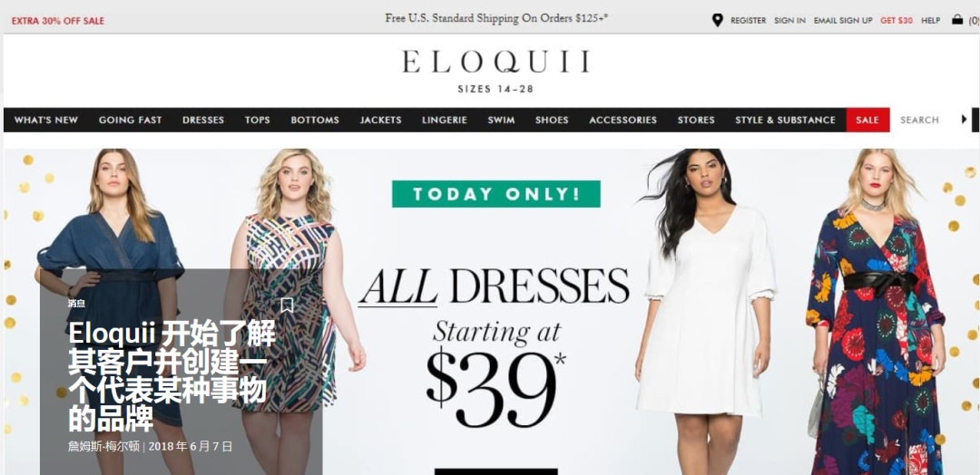This screenshot has height=475, width=980.
Task: Go to GOING FAST section
Action: click(x=130, y=120)
